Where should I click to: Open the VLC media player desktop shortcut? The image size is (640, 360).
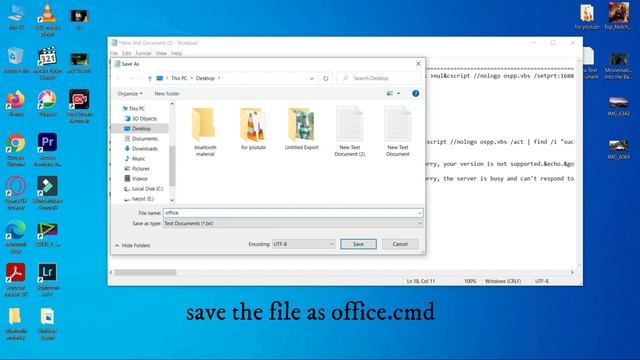click(x=47, y=19)
